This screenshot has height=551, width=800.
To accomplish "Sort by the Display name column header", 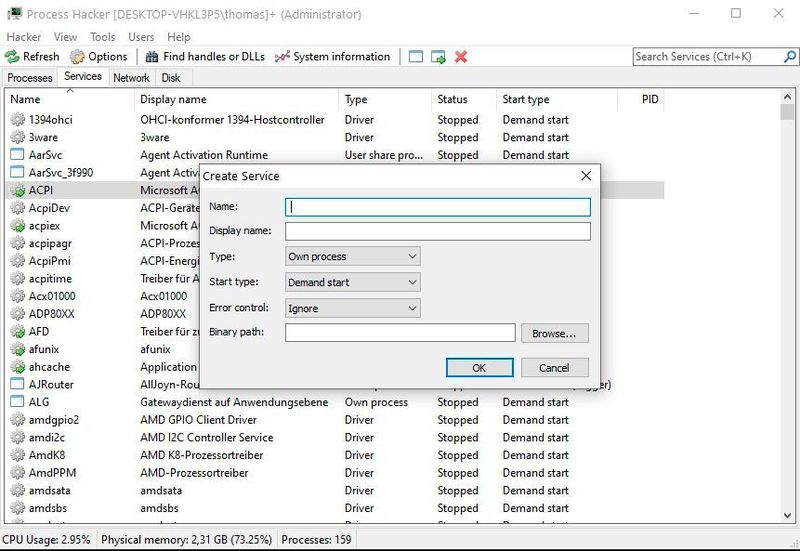I will coord(236,99).
